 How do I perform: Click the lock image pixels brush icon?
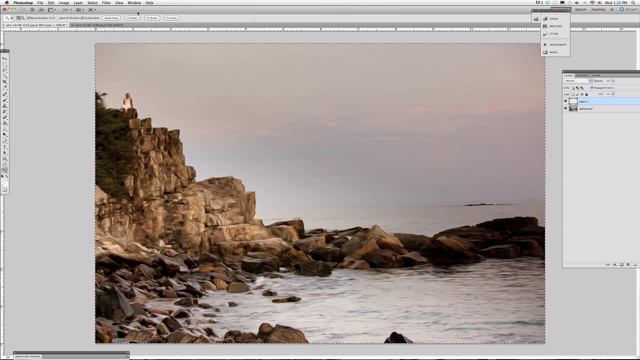click(x=577, y=94)
